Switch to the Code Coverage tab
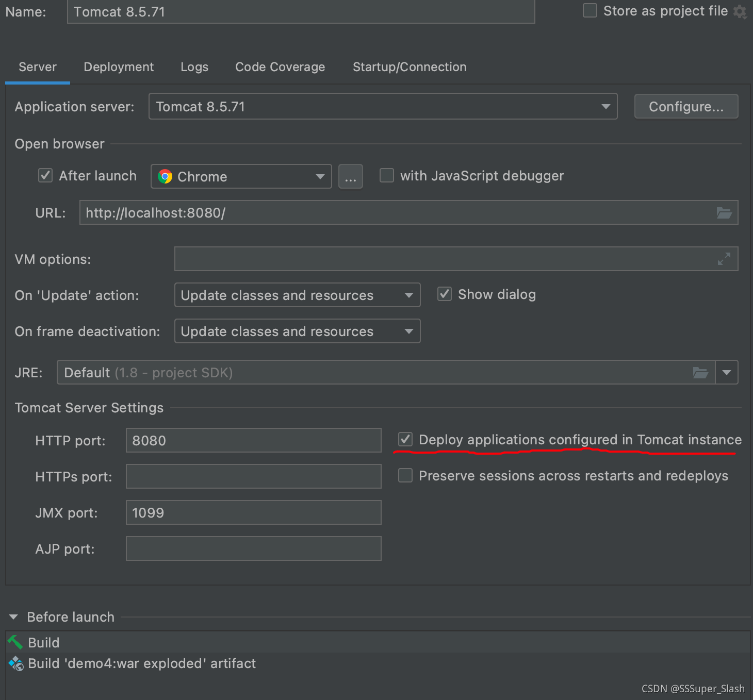 280,67
